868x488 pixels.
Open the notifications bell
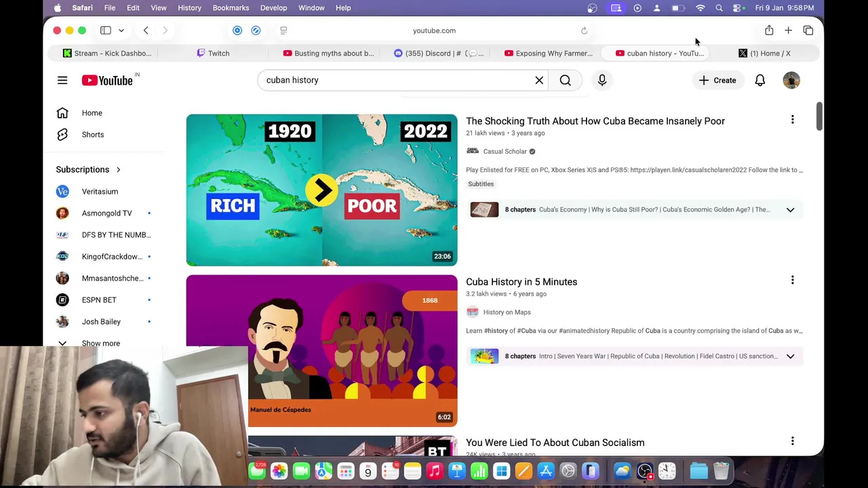coord(759,80)
